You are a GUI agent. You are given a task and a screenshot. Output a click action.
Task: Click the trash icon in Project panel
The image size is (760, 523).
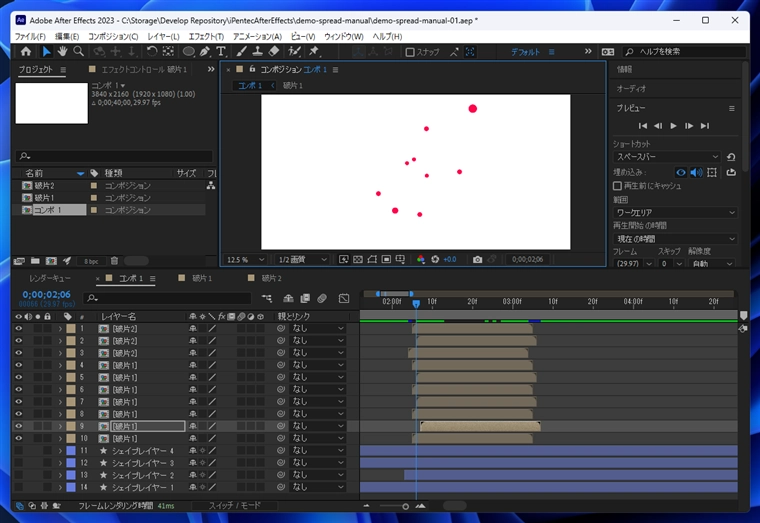[x=114, y=261]
